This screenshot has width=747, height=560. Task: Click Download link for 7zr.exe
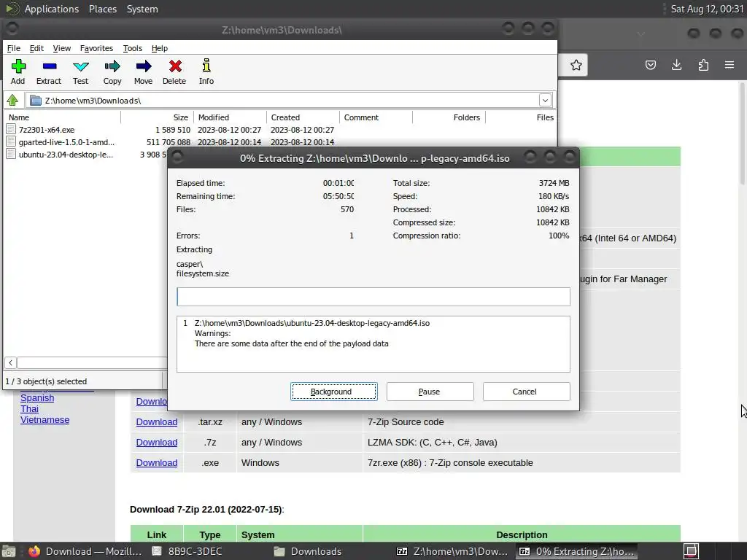pyautogui.click(x=157, y=463)
